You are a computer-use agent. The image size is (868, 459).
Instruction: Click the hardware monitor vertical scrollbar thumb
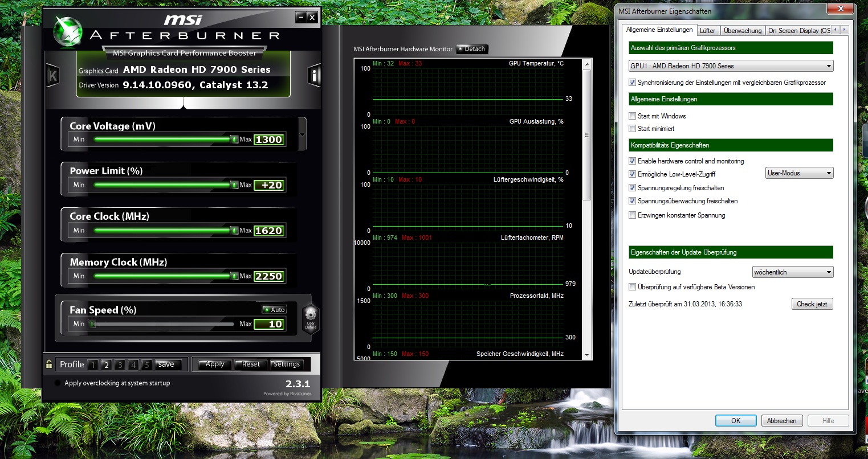tap(586, 135)
